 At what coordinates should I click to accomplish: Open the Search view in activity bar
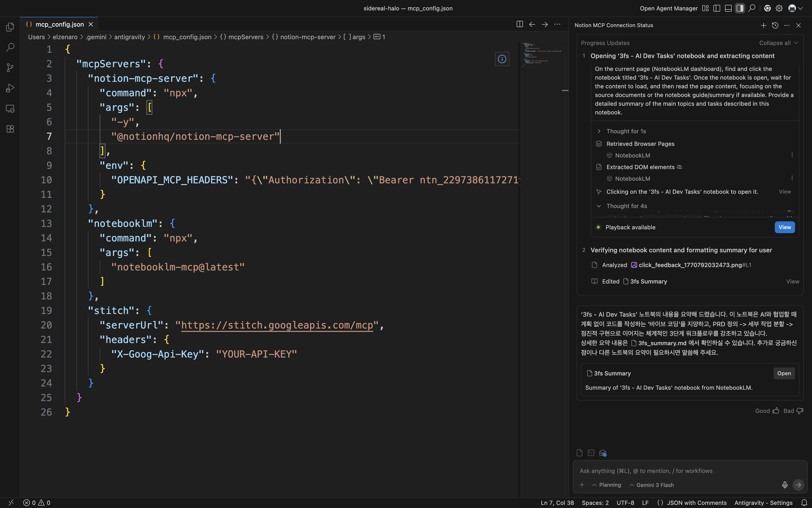(x=10, y=47)
